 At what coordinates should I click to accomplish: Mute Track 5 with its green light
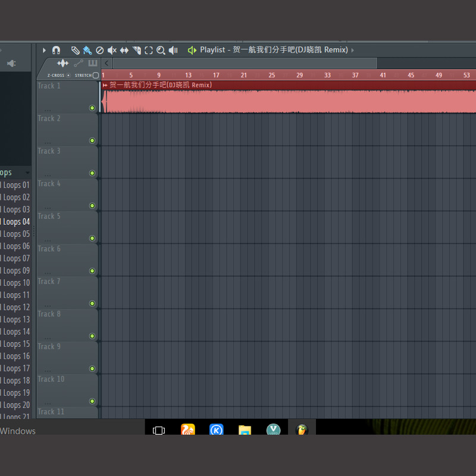click(x=92, y=239)
